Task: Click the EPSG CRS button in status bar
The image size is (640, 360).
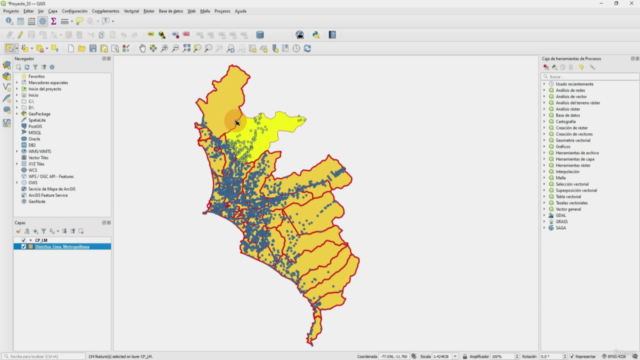Action: click(x=614, y=356)
